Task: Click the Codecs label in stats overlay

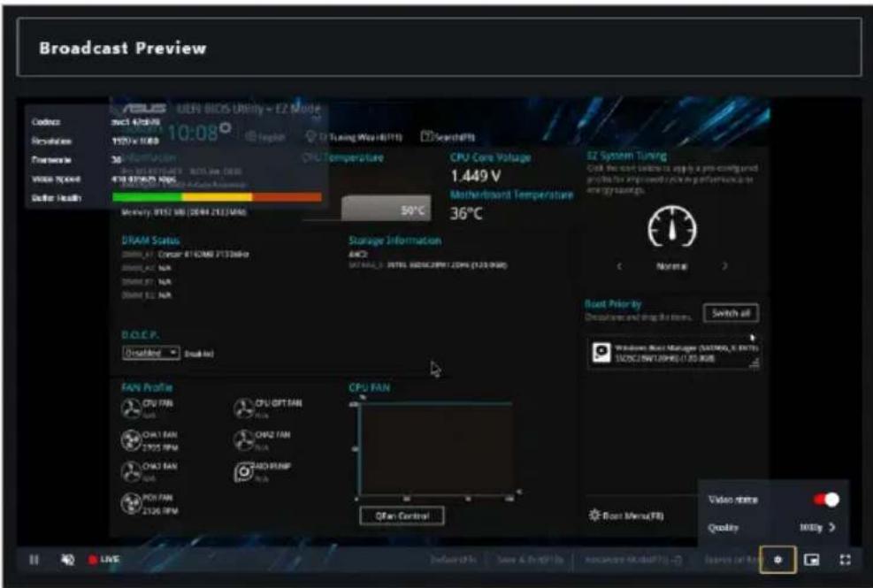Action: (x=46, y=122)
